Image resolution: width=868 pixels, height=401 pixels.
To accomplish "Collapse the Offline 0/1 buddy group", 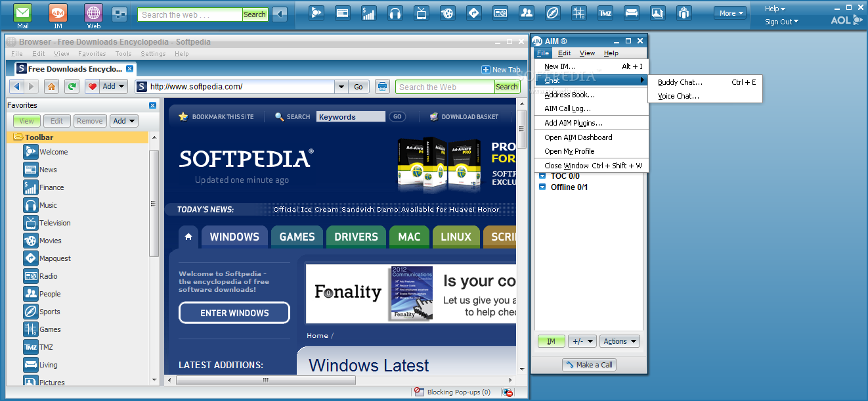I will [x=542, y=187].
